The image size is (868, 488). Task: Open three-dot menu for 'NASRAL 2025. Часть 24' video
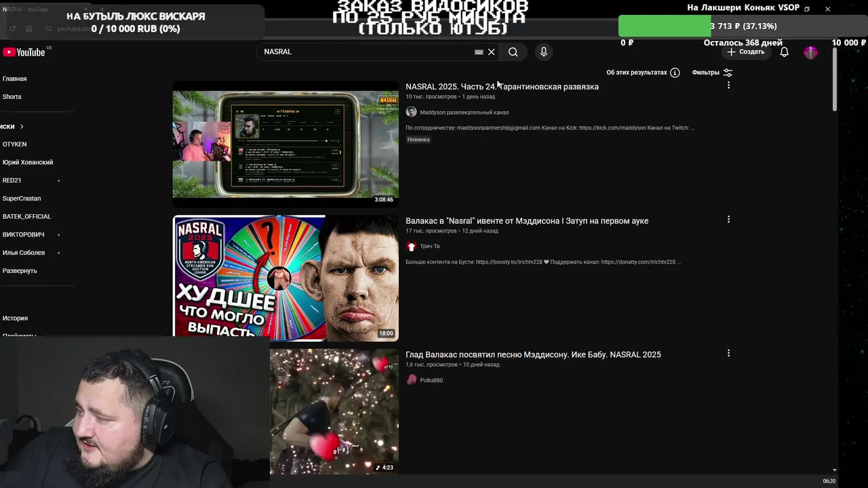coord(728,85)
